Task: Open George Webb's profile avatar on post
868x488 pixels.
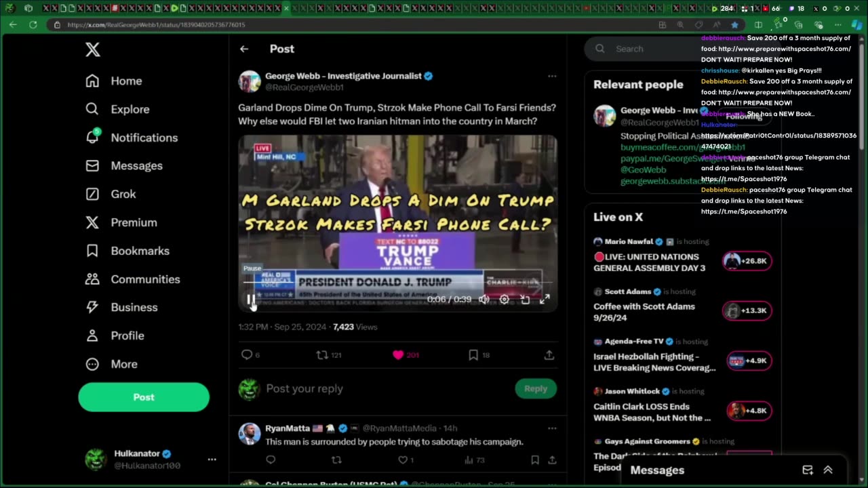Action: (250, 81)
